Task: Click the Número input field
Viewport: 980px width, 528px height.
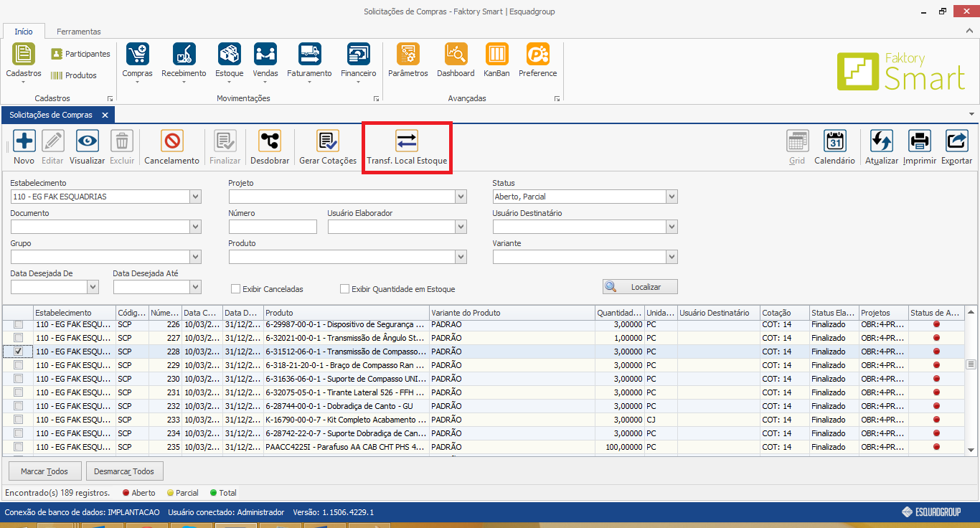Action: 273,227
